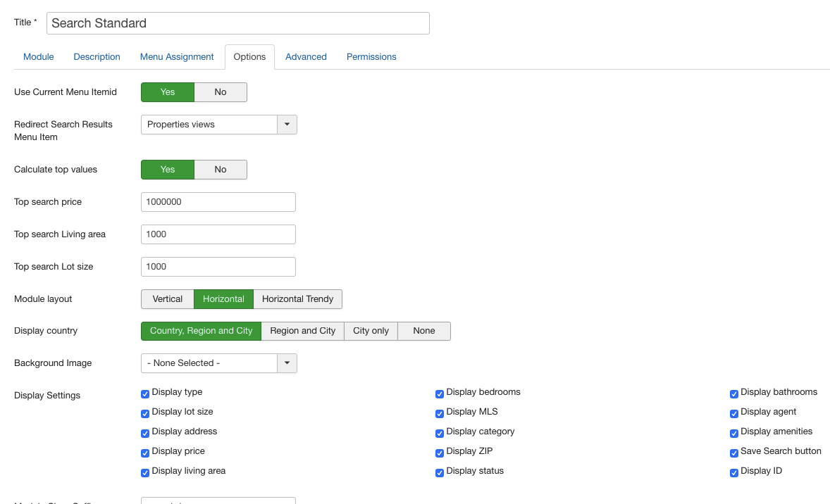
Task: Click the Title input field
Action: tap(237, 23)
